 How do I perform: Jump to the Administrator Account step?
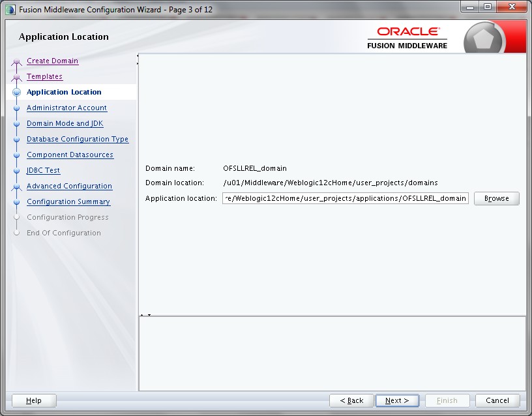(x=66, y=108)
